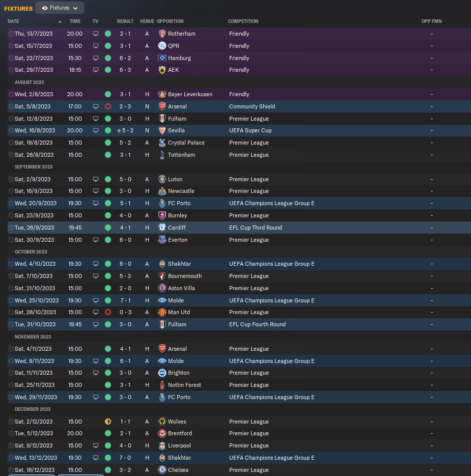The image size is (471, 476).
Task: Click the Bayer Leverkusen club badge
Action: tap(162, 94)
